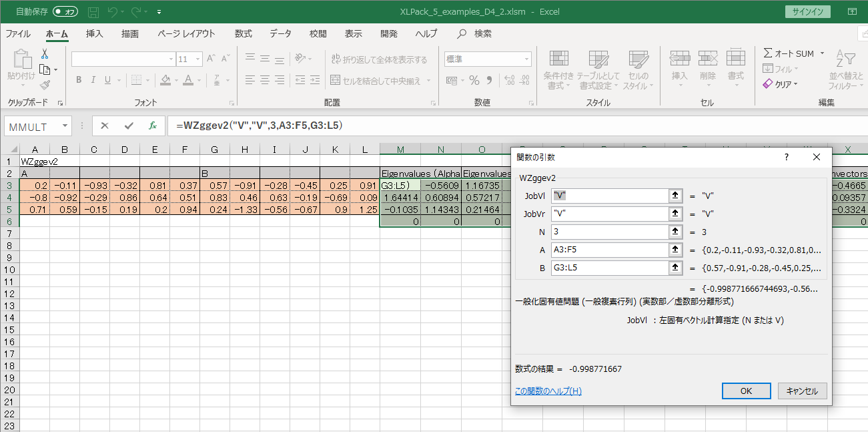Click the collapse-dialog arrow beside JobVl field

click(675, 196)
